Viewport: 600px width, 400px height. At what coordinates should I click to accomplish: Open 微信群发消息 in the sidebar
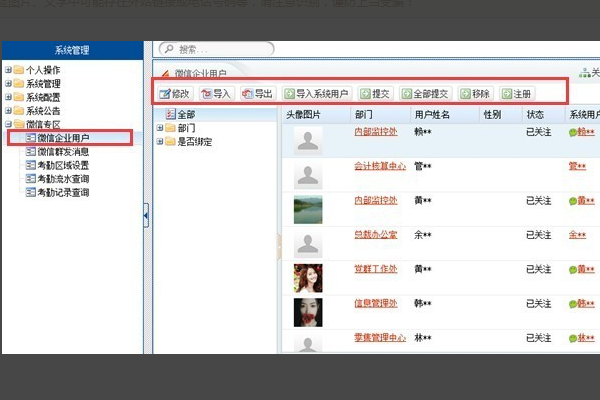pyautogui.click(x=63, y=152)
